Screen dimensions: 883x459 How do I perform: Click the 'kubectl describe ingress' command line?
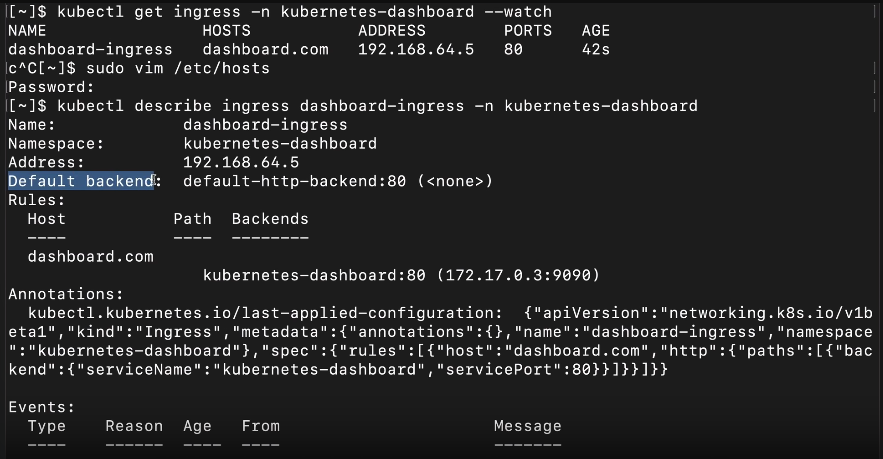pos(377,106)
